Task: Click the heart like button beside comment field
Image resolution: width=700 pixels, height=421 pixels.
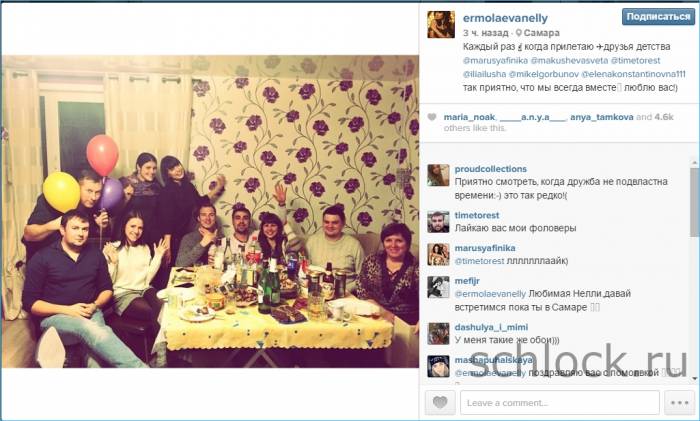Action: (440, 403)
